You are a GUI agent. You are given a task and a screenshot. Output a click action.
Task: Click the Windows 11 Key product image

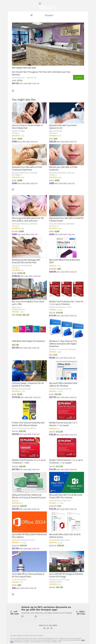[67, 329]
